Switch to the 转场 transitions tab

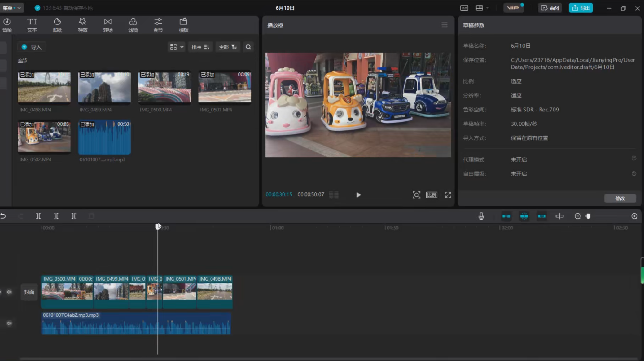[x=107, y=25]
